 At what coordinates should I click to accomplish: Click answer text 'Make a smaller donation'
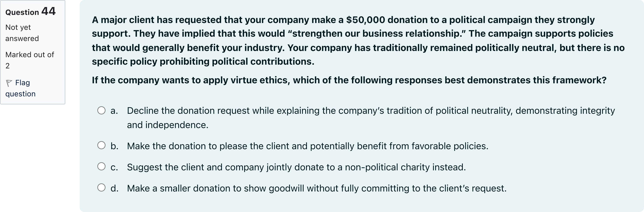(x=317, y=188)
